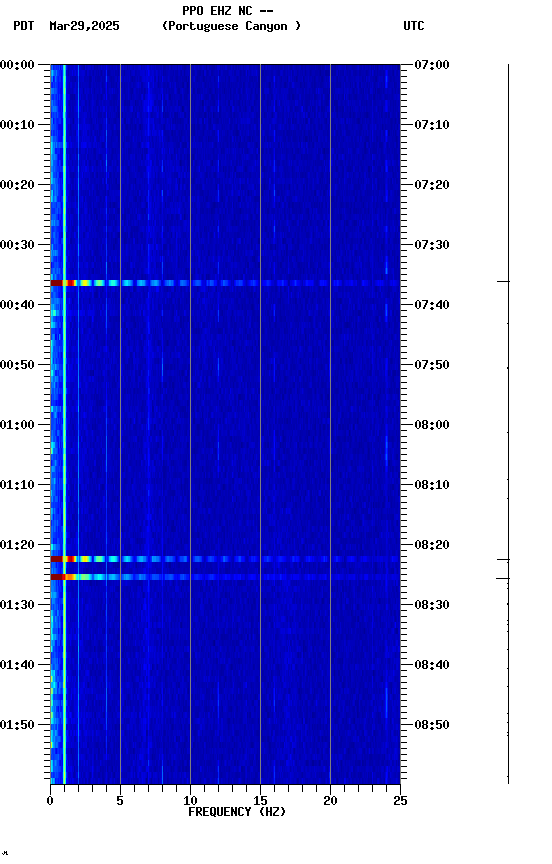
Task: Click the 01:00 PDT time label
Action: point(17,425)
